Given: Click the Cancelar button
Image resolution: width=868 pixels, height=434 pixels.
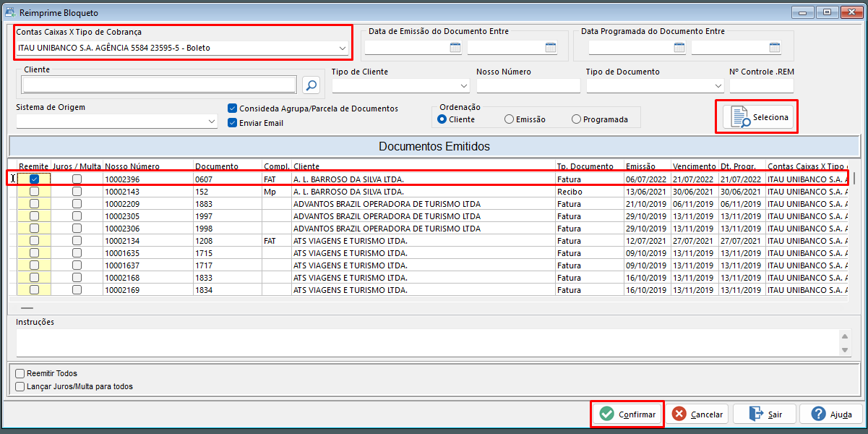Looking at the screenshot, I should click(x=697, y=414).
